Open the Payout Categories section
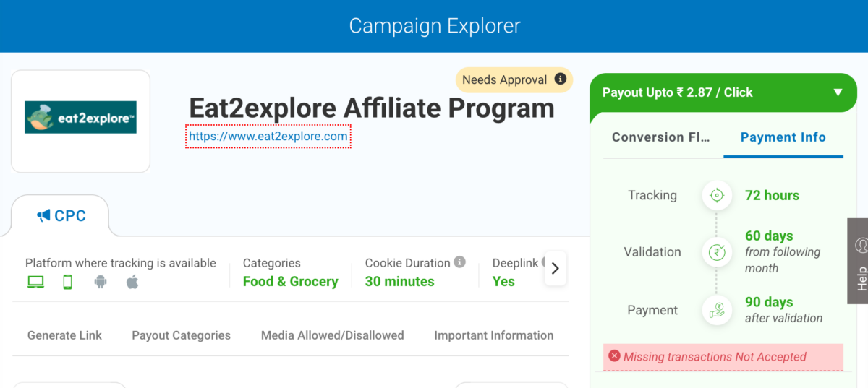Viewport: 868px width, 388px height. [181, 335]
